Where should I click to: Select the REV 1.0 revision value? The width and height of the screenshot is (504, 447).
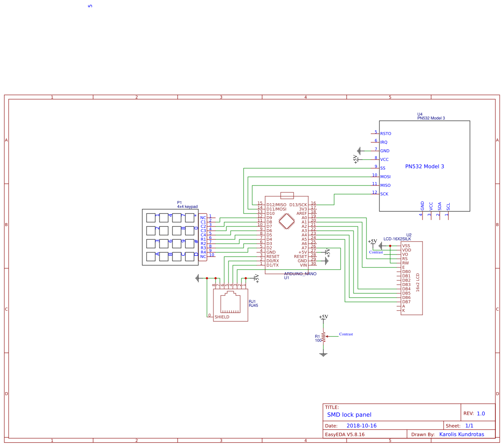point(480,413)
